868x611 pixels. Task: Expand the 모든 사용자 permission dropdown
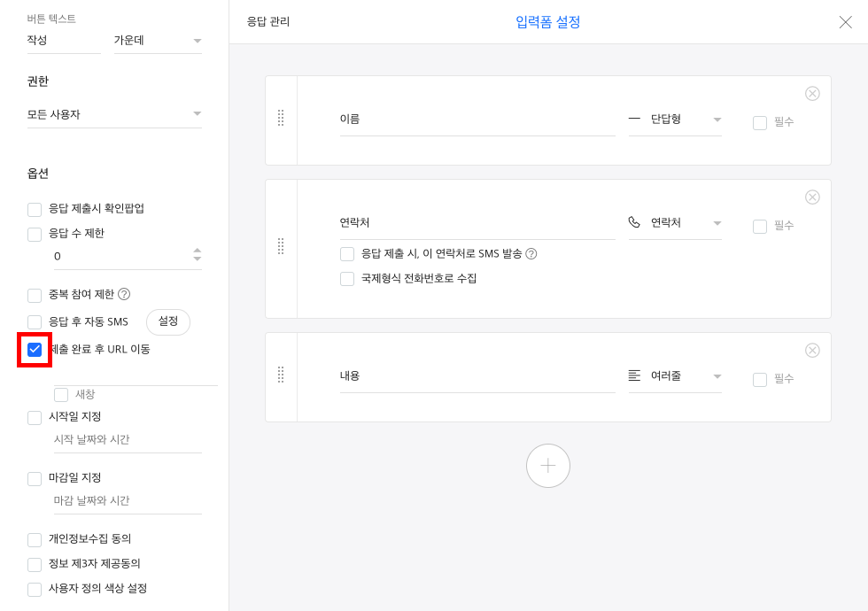[114, 114]
